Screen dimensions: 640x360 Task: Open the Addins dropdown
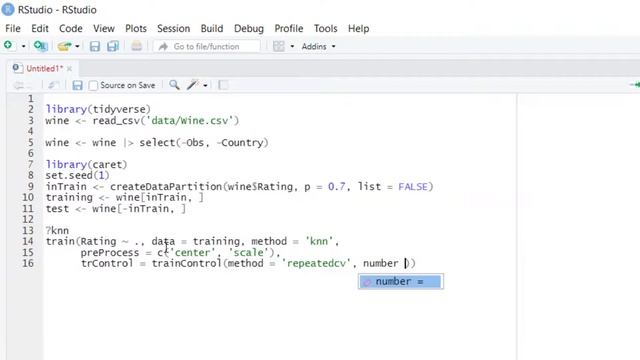click(318, 47)
